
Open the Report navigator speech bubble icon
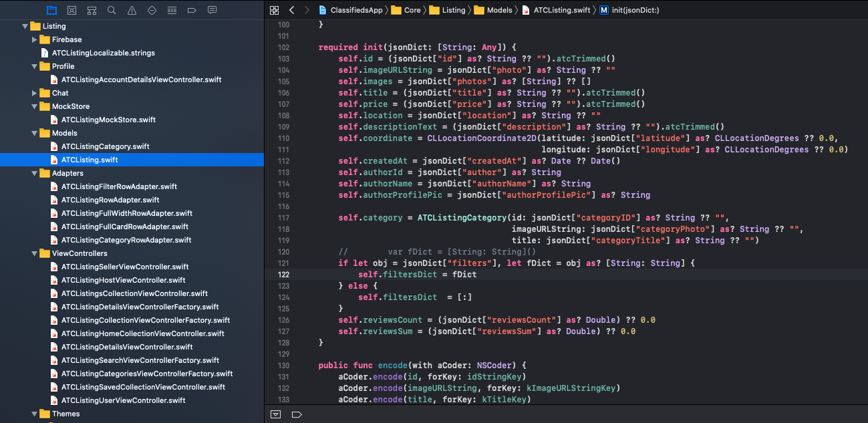(x=212, y=11)
